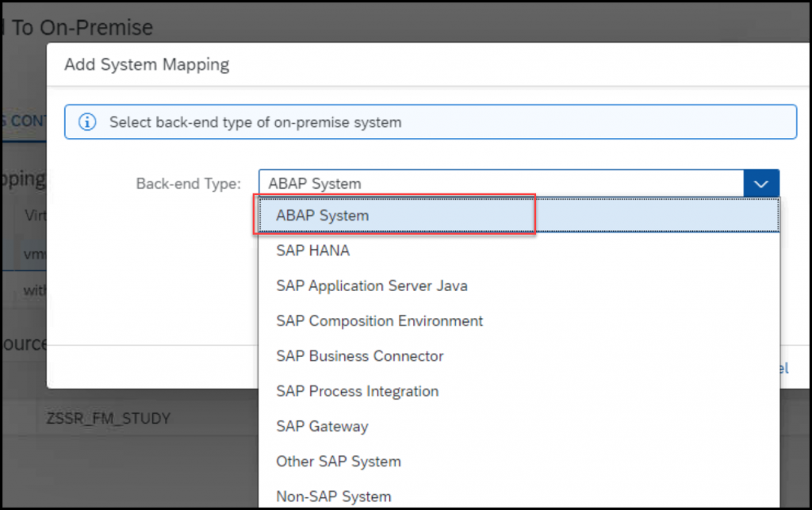Click the Add System Mapping dialog title
The image size is (812, 510).
[x=147, y=65]
